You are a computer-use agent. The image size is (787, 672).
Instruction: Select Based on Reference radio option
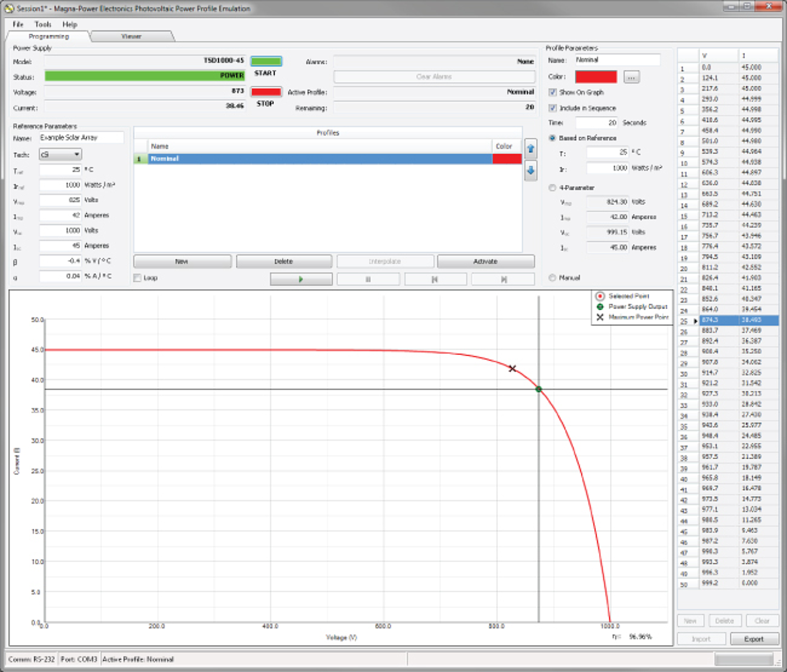[552, 138]
